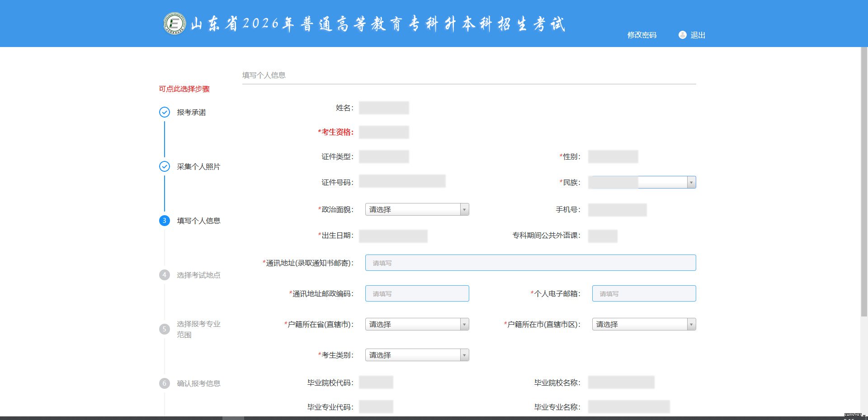Image resolution: width=868 pixels, height=420 pixels.
Task: Select the completed step 报考承诺 checkmark icon
Action: 165,112
